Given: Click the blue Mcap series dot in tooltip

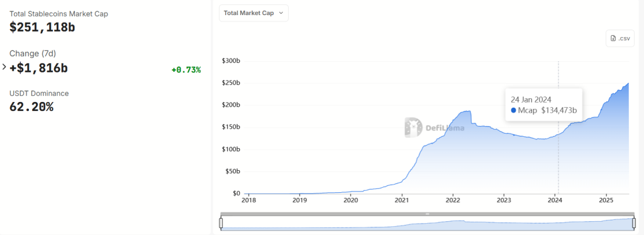Looking at the screenshot, I should [x=513, y=110].
